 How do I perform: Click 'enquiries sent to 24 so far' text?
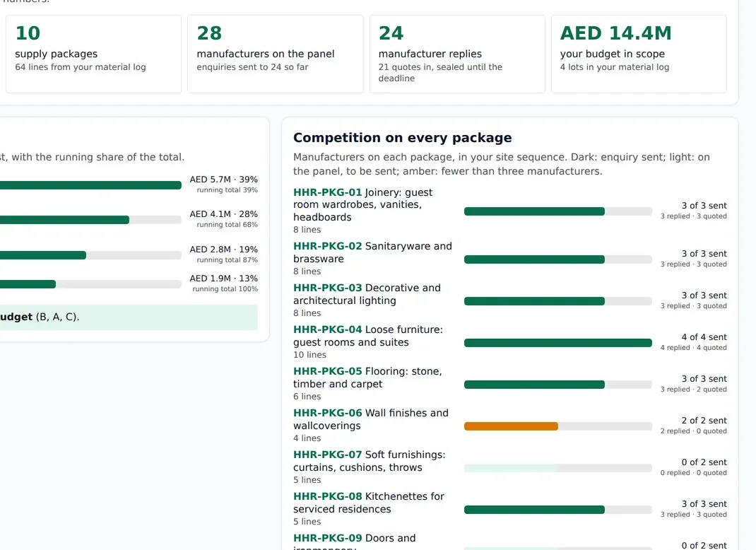pos(252,67)
